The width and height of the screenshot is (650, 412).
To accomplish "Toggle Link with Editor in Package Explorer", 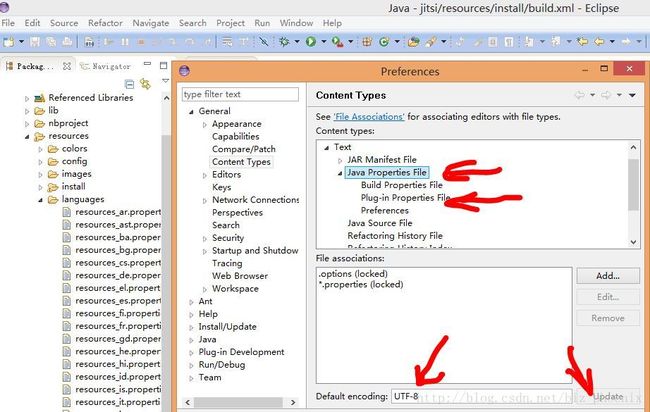I will tap(145, 84).
